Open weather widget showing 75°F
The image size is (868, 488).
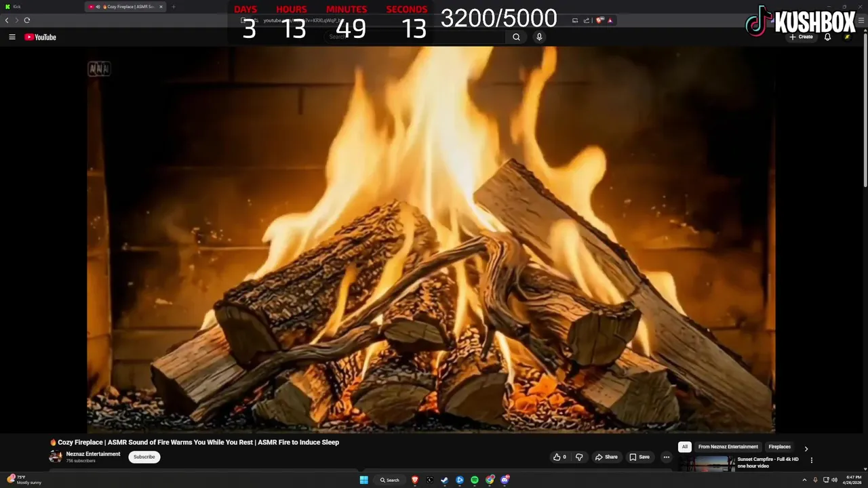24,480
